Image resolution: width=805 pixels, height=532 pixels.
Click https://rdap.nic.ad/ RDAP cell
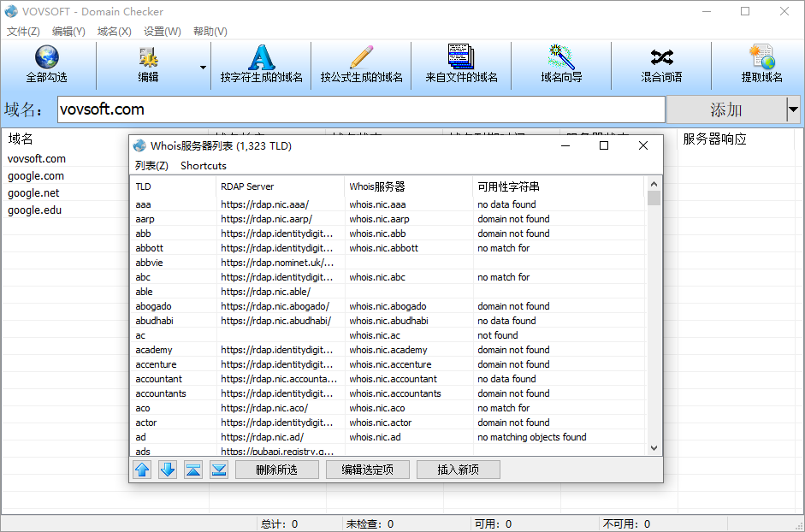(263, 437)
